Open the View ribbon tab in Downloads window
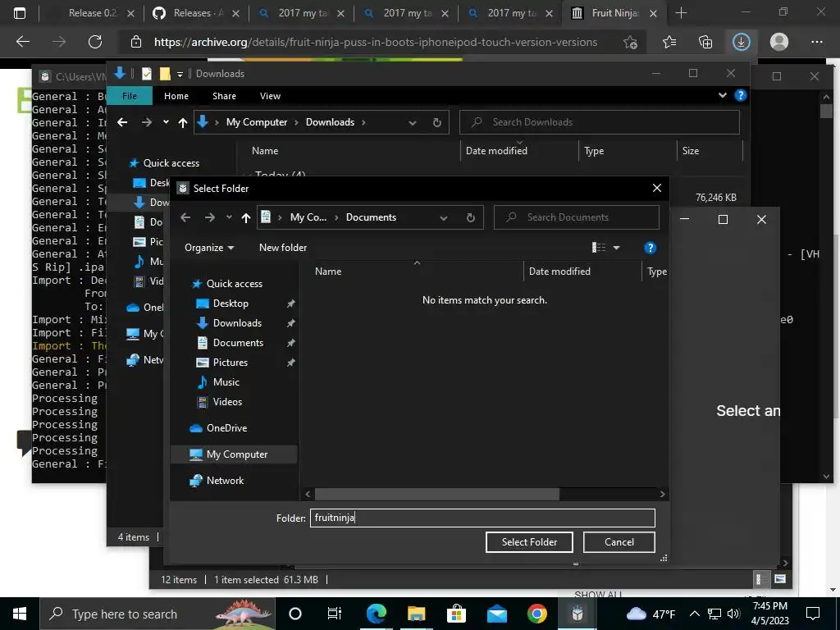Screen dimensions: 840x630 (x=270, y=96)
